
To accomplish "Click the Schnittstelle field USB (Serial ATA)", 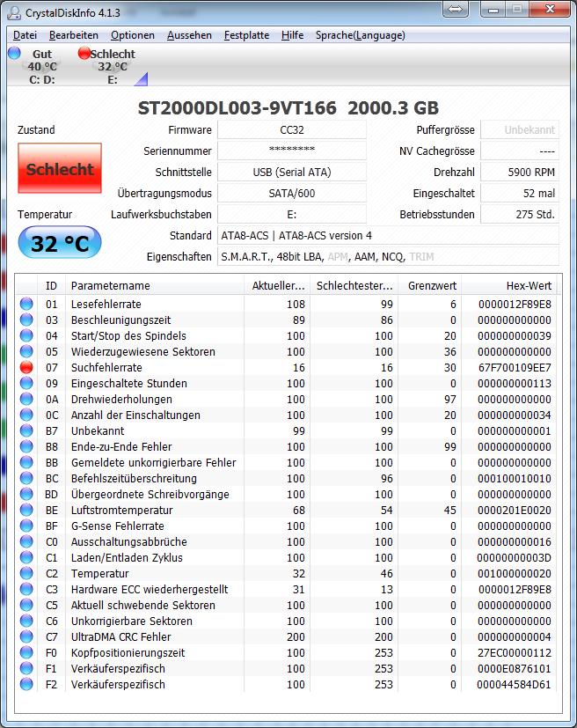I will click(x=292, y=172).
